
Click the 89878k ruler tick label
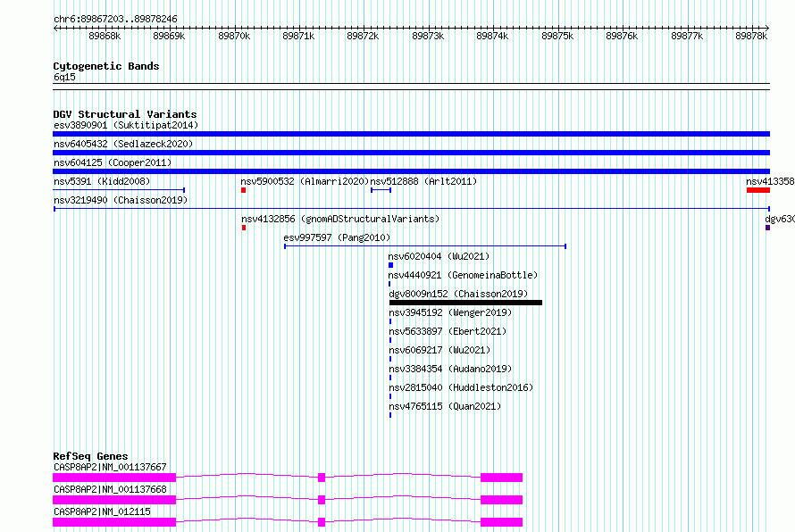(751, 36)
